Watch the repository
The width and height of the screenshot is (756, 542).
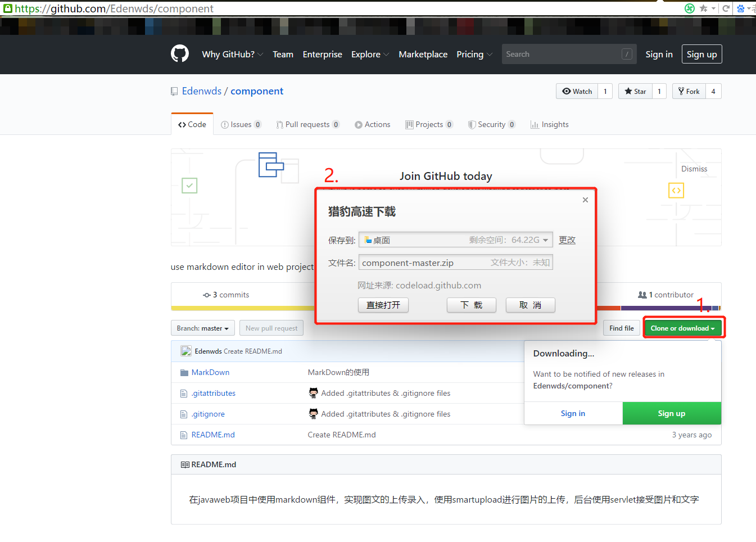tap(577, 91)
